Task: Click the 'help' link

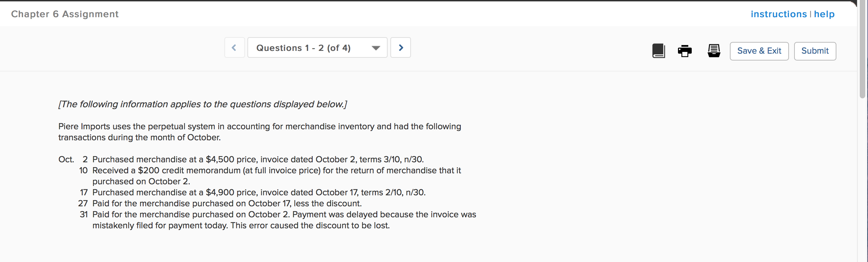Action: (825, 14)
